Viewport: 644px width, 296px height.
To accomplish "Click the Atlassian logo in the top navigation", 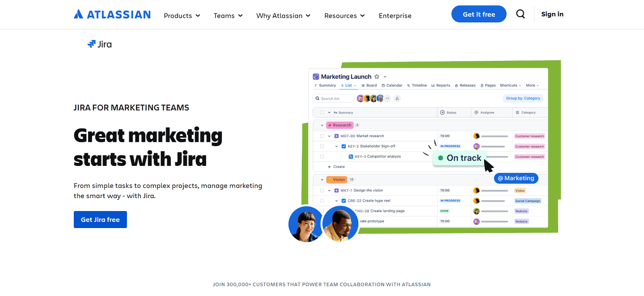I will point(112,14).
